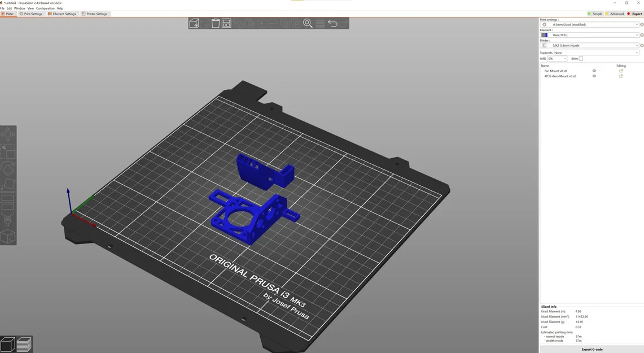Click the Redo arrow icon
Screen dimensions: 644x353
point(343,23)
